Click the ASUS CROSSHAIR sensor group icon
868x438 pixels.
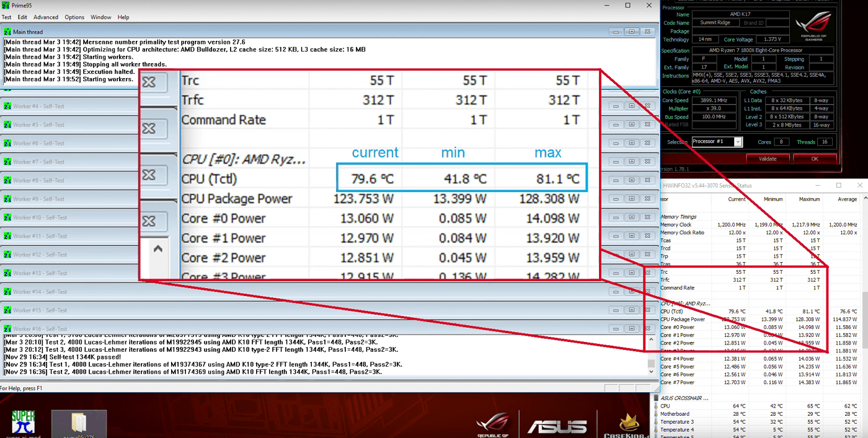(657, 398)
